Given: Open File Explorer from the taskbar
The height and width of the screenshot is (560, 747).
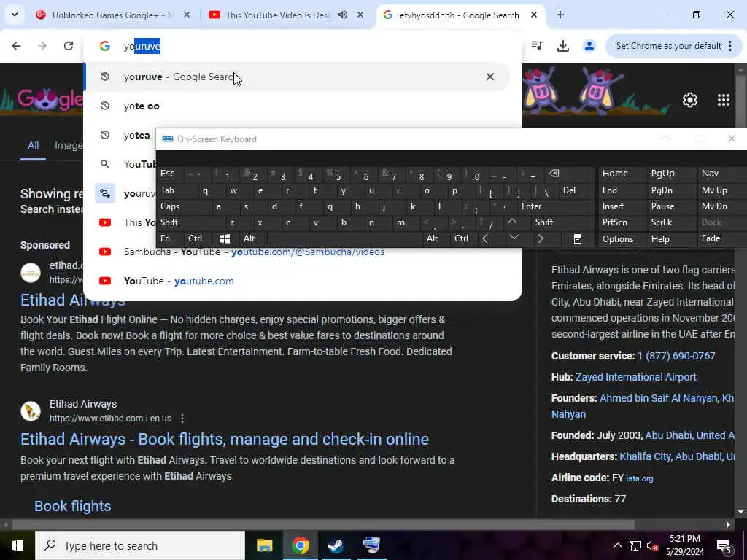Looking at the screenshot, I should pos(264,545).
